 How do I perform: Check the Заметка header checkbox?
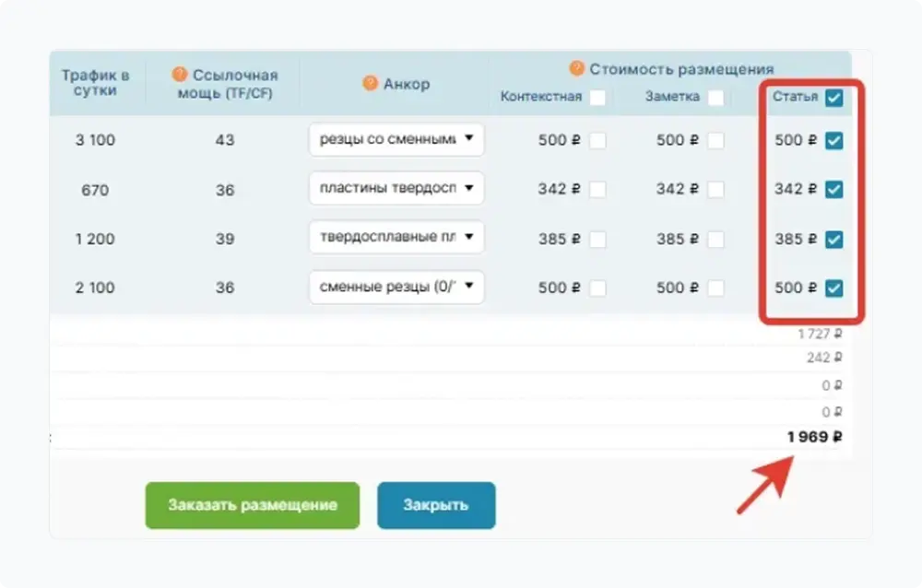pyautogui.click(x=715, y=98)
